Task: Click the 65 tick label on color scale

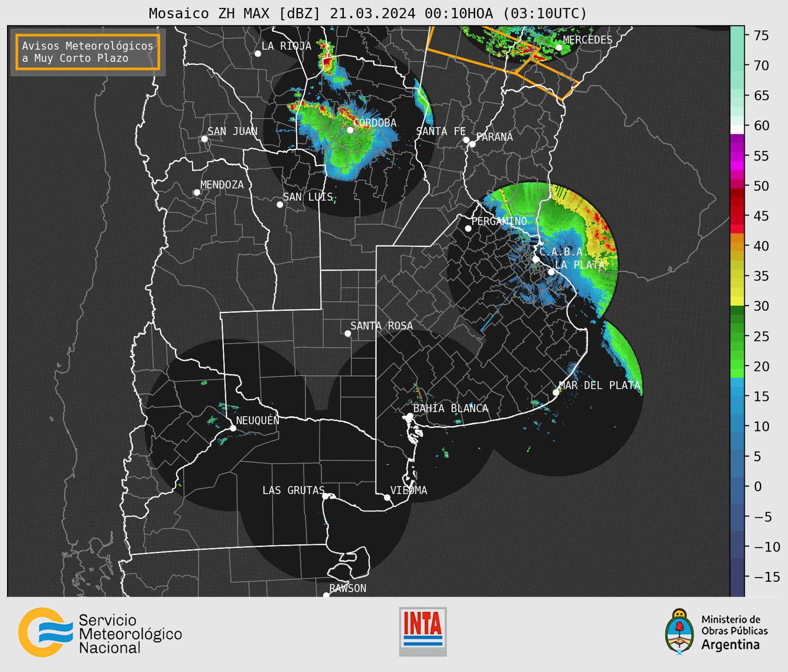Action: pos(761,96)
